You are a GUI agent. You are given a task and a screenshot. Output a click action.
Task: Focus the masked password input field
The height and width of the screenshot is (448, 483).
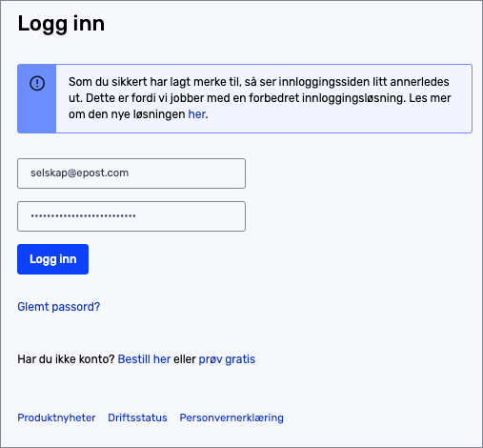(x=131, y=216)
